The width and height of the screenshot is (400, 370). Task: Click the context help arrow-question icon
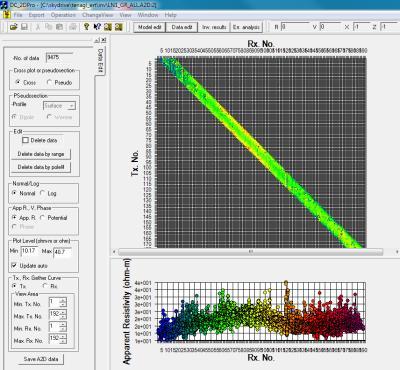[97, 27]
